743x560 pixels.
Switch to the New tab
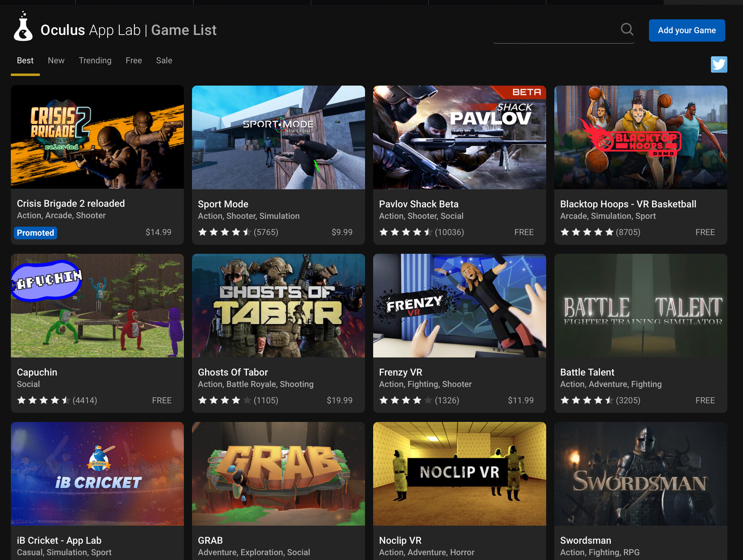pos(56,60)
